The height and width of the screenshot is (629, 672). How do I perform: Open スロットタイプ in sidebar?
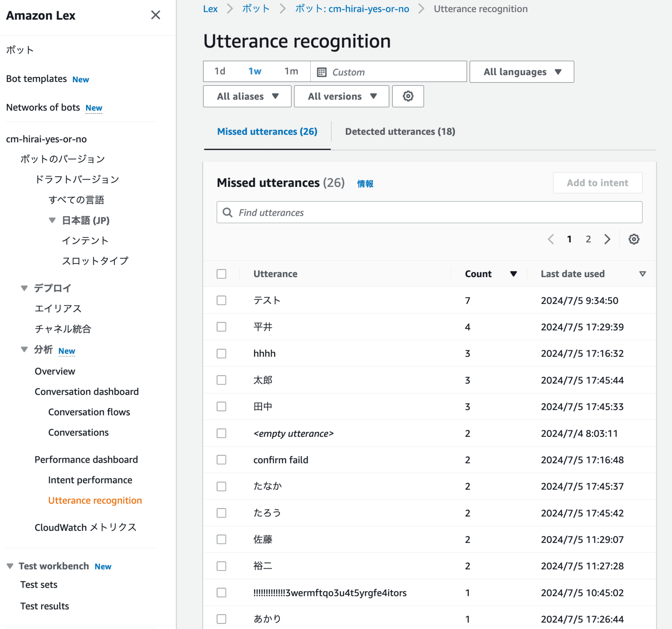[x=95, y=261]
